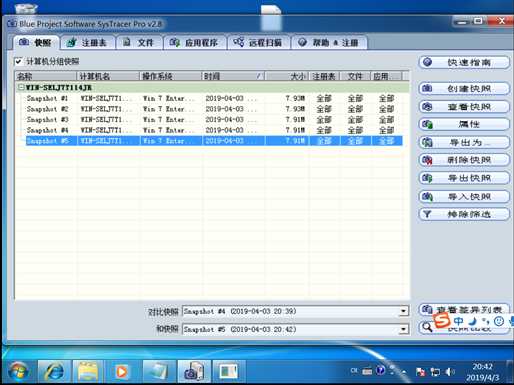This screenshot has width=514, height=385.
Task: Click the action center flag tray icon
Action: (x=420, y=371)
